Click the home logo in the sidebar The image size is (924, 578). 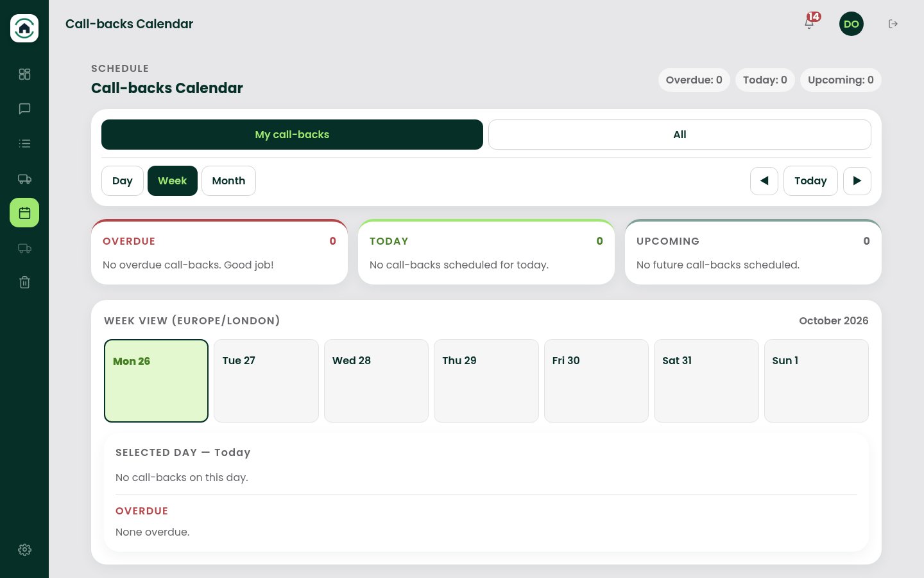pyautogui.click(x=24, y=28)
